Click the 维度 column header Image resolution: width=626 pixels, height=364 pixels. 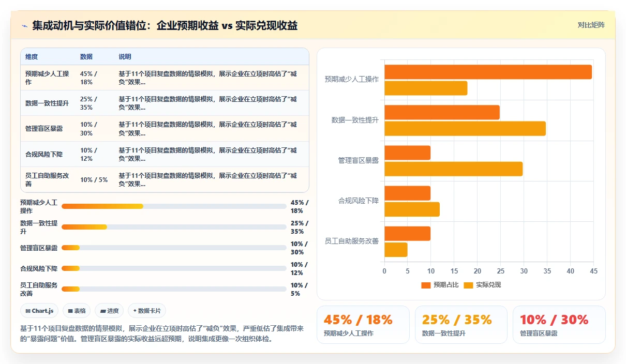[32, 57]
